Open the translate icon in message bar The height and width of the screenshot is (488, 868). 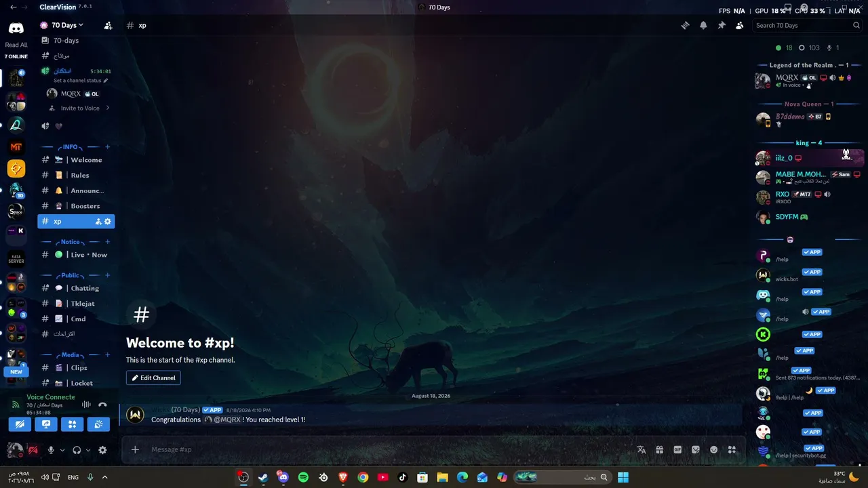pyautogui.click(x=642, y=449)
